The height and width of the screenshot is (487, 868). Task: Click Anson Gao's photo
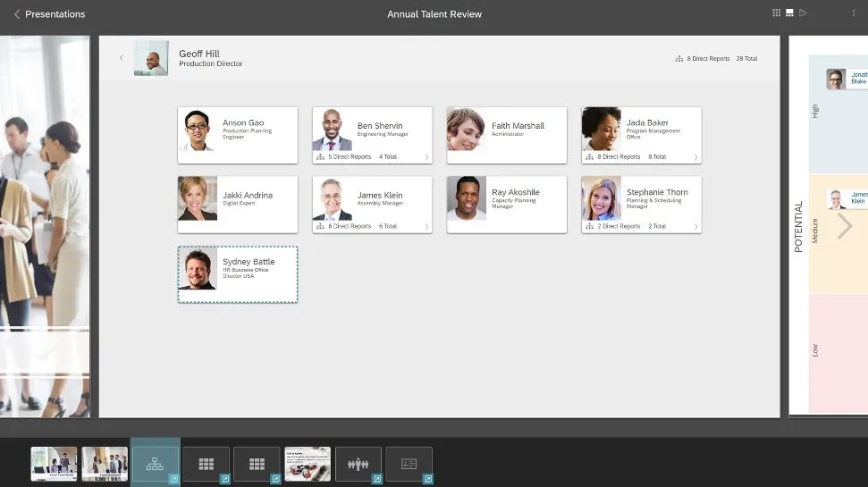click(198, 129)
